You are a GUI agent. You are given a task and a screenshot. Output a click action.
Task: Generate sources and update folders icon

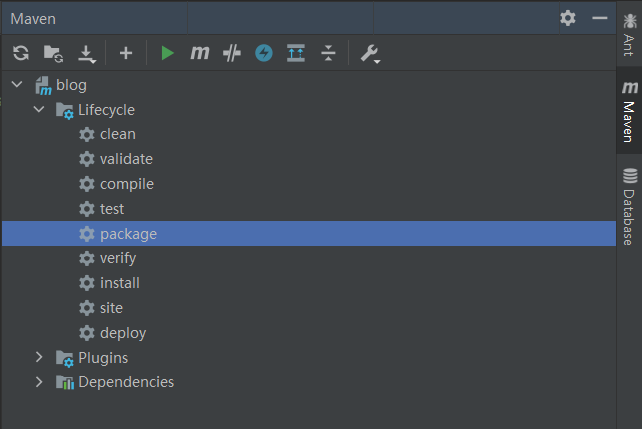tap(53, 53)
